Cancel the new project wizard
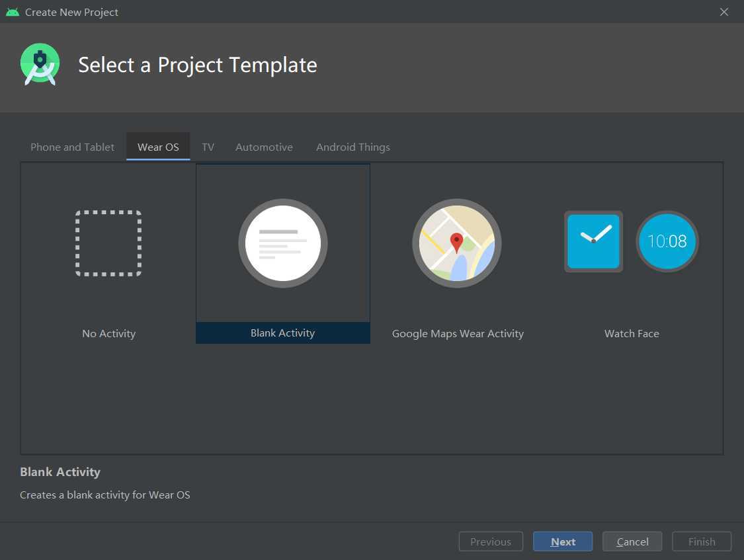 pyautogui.click(x=632, y=541)
